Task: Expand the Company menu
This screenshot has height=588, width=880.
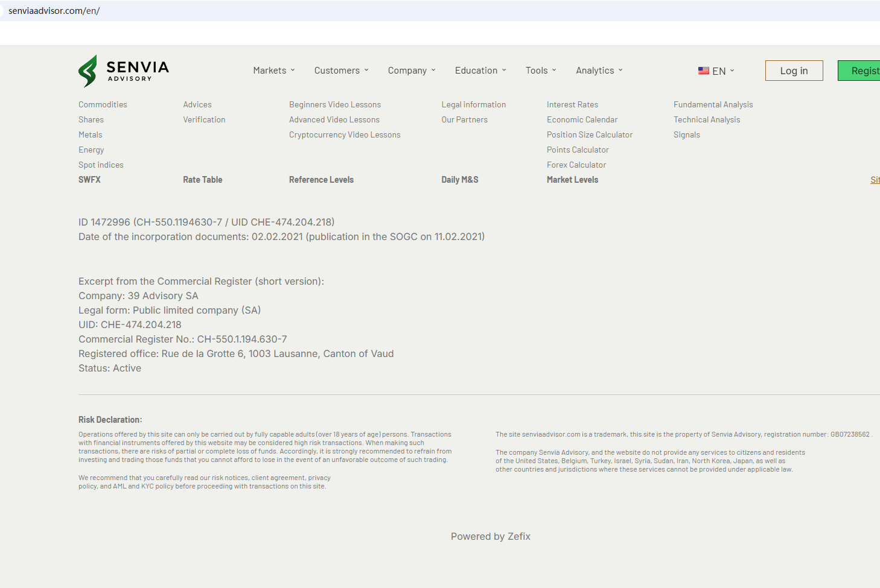Action: [412, 71]
